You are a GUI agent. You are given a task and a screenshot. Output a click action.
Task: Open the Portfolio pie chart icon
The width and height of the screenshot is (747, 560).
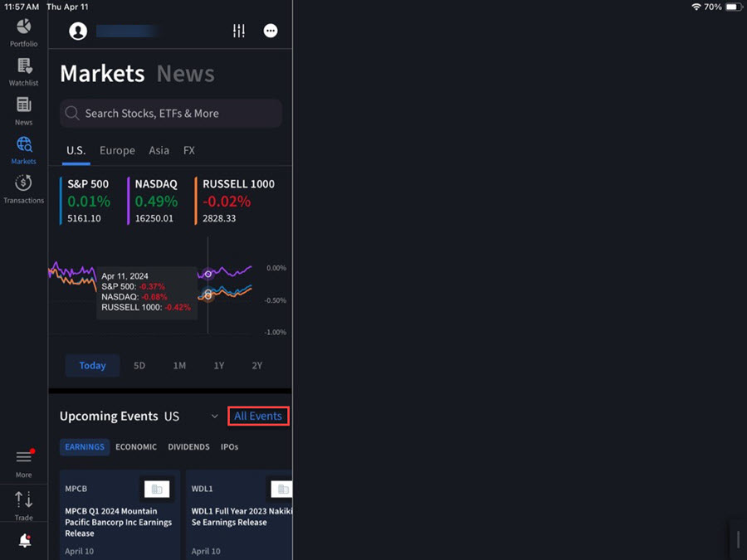[x=23, y=27]
